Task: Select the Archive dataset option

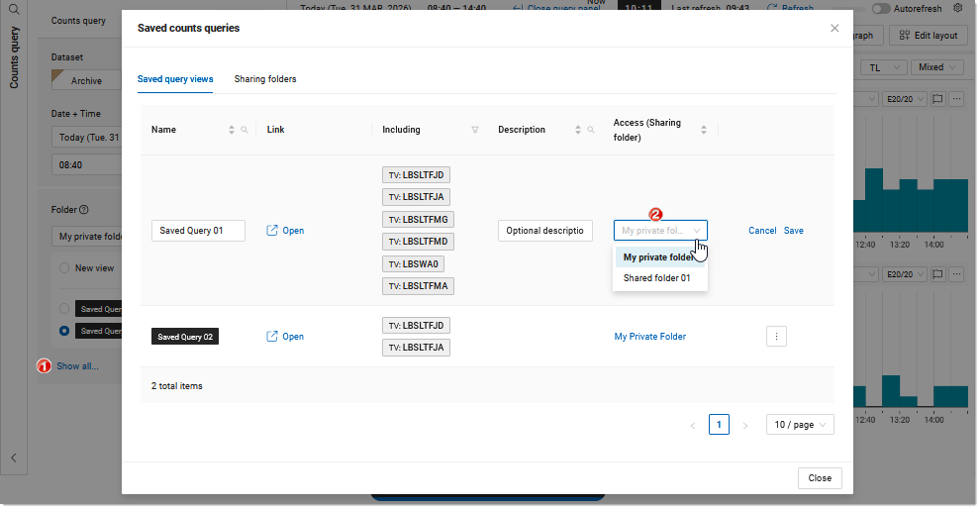Action: [x=86, y=80]
